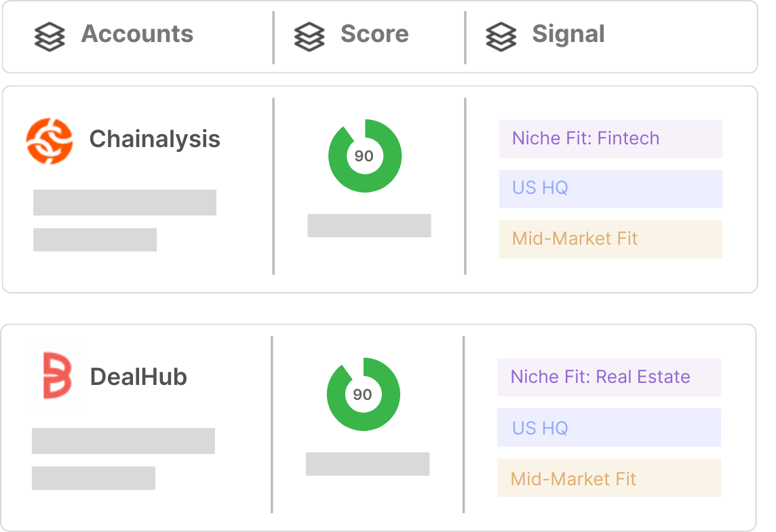Image resolution: width=776 pixels, height=532 pixels.
Task: Click gray placeholder bar under Chainalysis score
Action: pos(369,226)
